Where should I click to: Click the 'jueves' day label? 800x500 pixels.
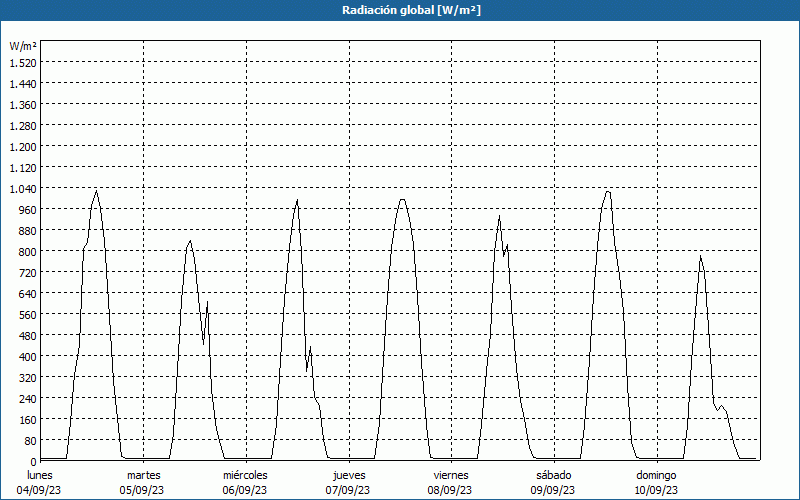349,476
